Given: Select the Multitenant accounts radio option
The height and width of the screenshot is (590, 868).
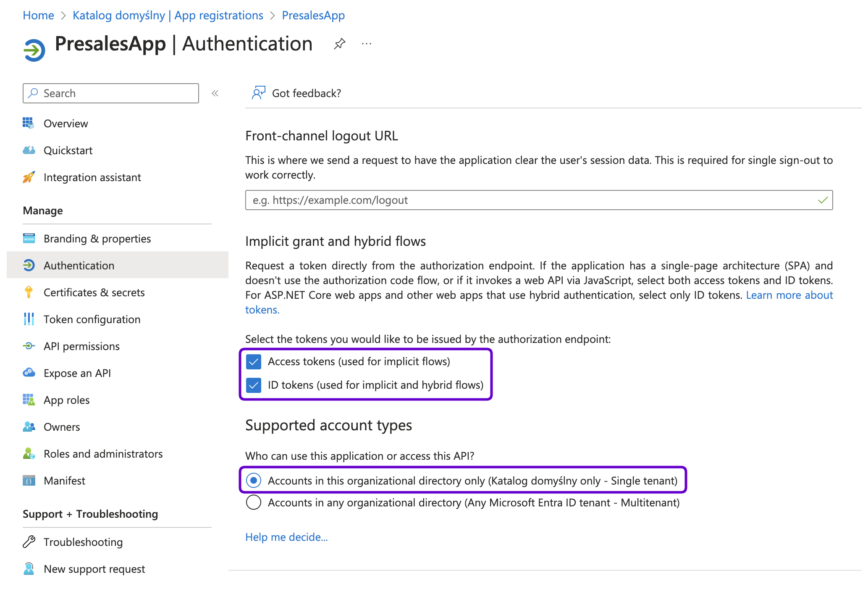Looking at the screenshot, I should [x=254, y=502].
